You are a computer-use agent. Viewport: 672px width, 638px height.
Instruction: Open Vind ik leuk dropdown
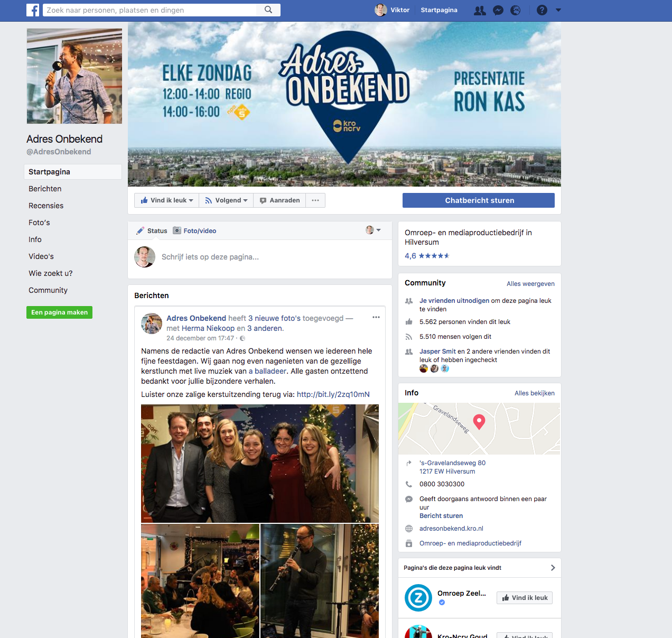pos(167,200)
